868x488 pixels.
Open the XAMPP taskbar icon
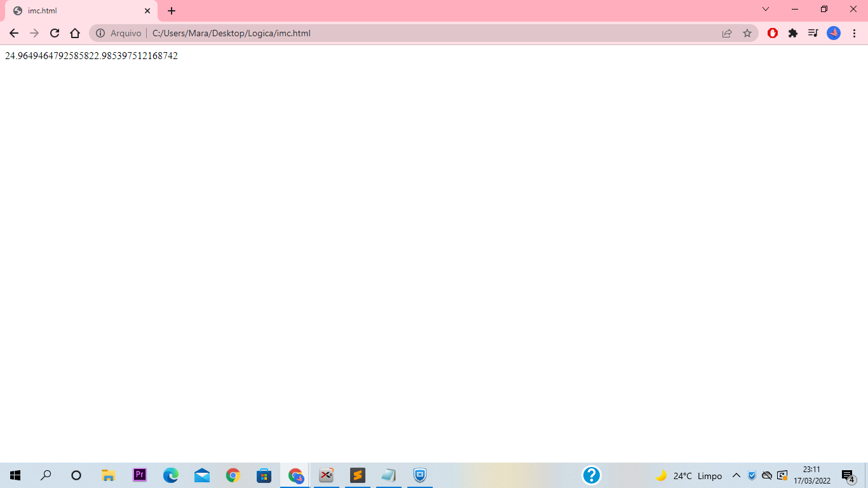(x=327, y=475)
